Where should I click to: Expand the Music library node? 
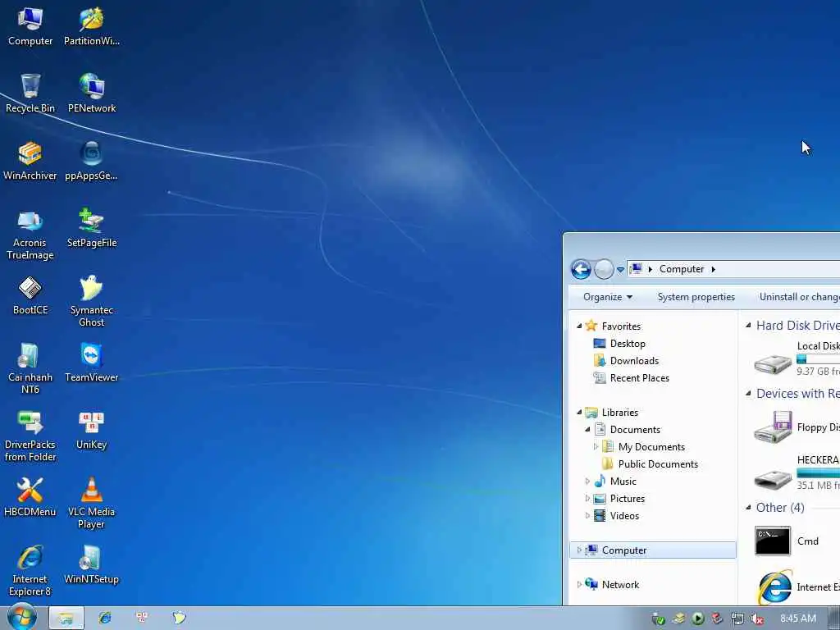[x=587, y=481]
